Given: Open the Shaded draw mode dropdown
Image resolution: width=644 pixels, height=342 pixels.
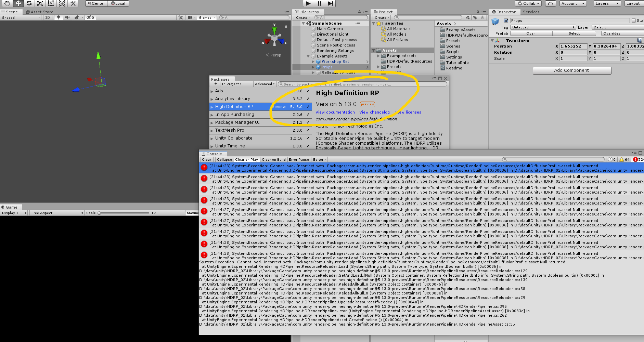Looking at the screenshot, I should 21,17.
